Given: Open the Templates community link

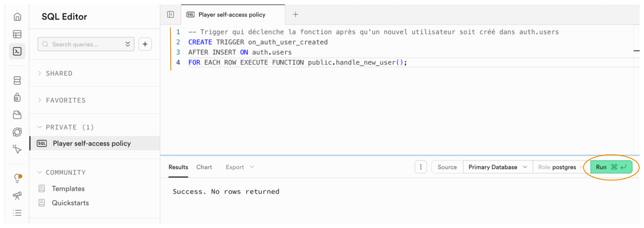Looking at the screenshot, I should point(68,189).
